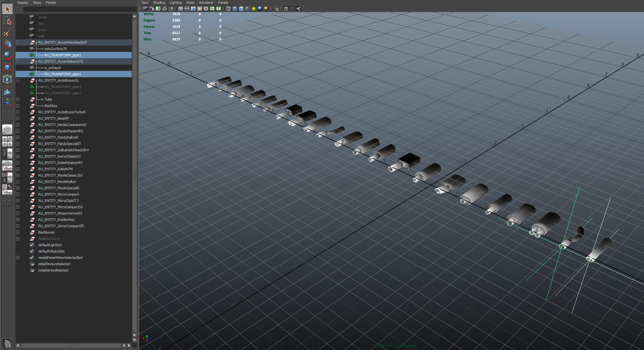Viewport: 644px width, 350px height.
Task: Switch to single perspective view layout
Action: coord(7,129)
